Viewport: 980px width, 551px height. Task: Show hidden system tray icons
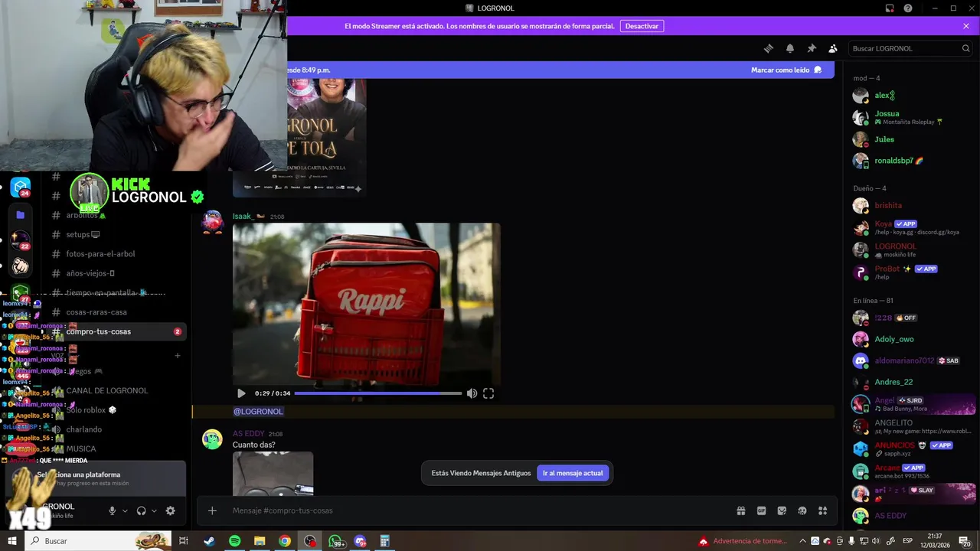coord(802,541)
